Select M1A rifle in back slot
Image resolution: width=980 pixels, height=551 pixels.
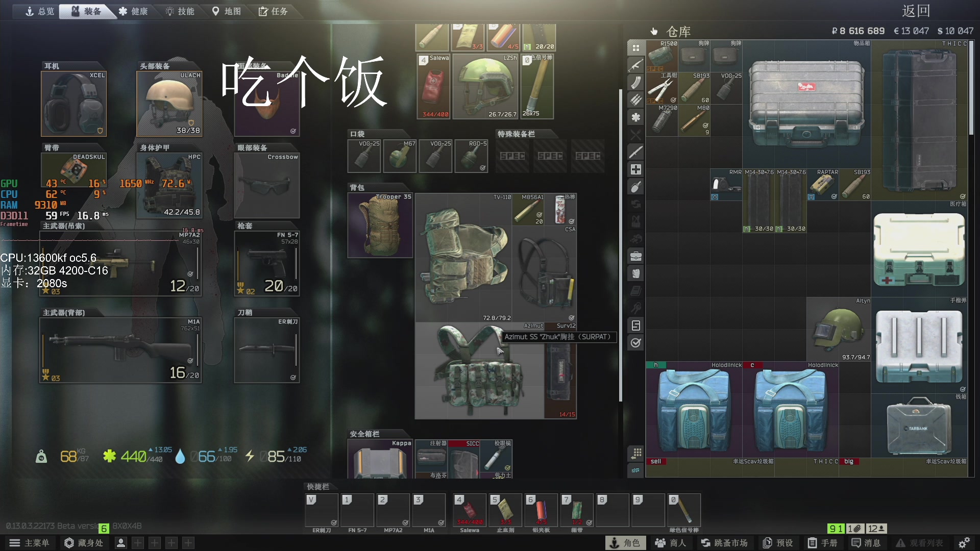120,350
